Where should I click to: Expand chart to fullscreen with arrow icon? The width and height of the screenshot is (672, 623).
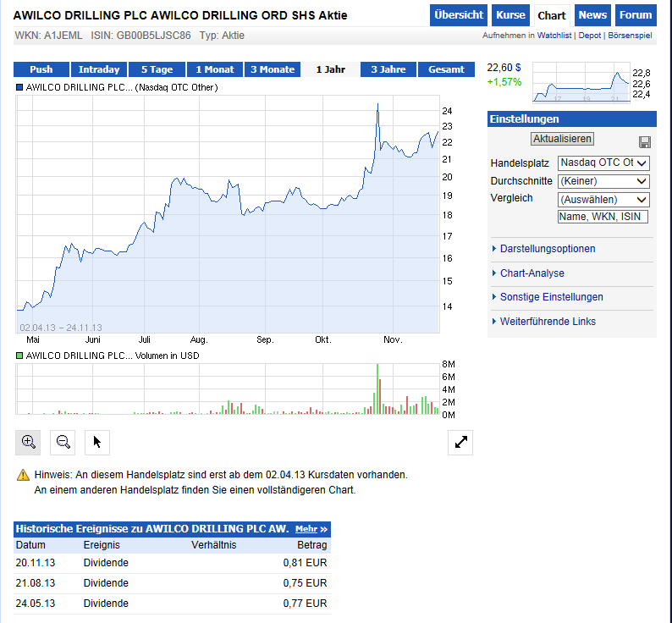pos(460,442)
